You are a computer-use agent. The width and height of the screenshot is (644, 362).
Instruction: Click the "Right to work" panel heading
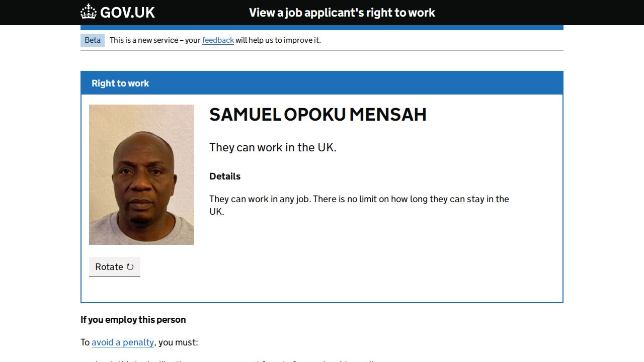(x=120, y=83)
